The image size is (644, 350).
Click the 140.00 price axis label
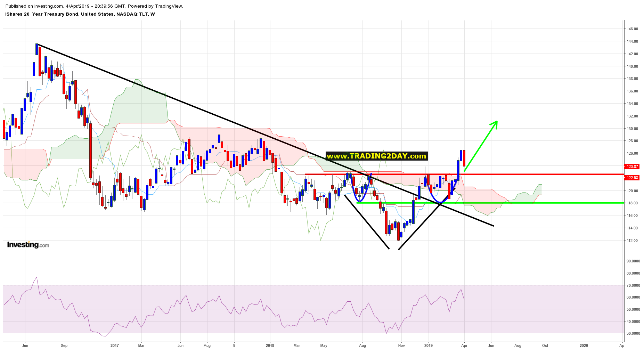point(632,66)
